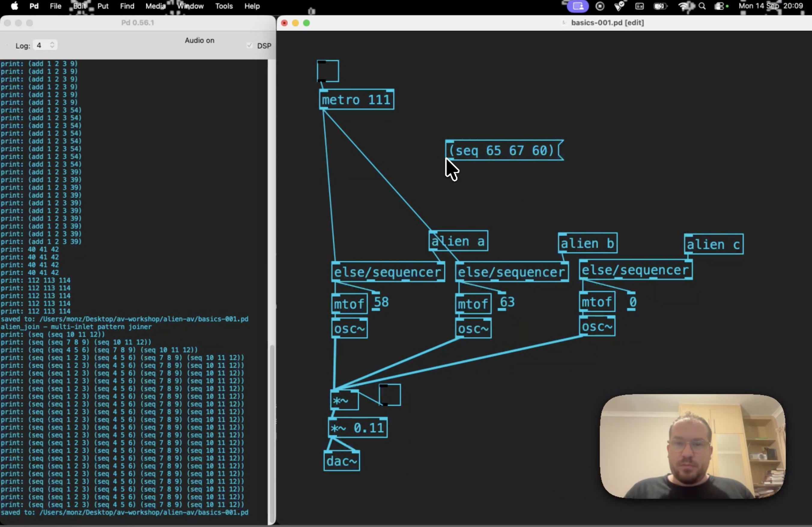Click the Apple menu icon
Image resolution: width=812 pixels, height=527 pixels.
pos(14,6)
